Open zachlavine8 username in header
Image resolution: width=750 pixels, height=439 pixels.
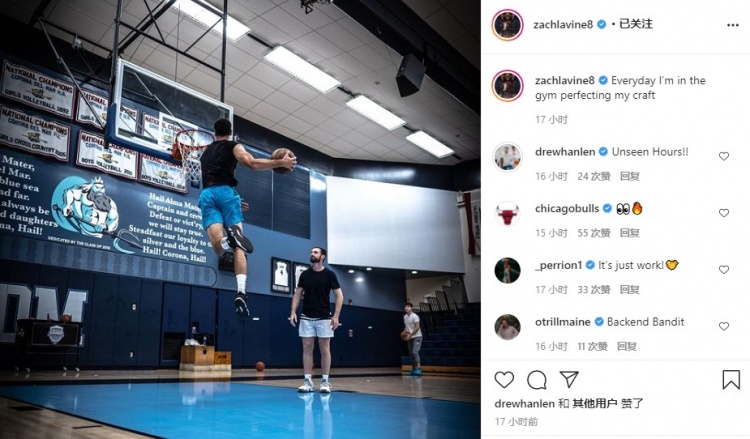[563, 24]
